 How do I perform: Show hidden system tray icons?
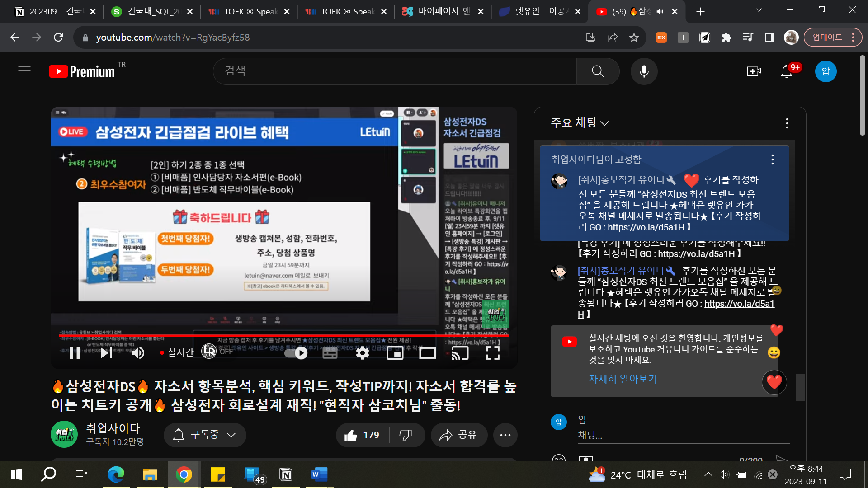[708, 474]
